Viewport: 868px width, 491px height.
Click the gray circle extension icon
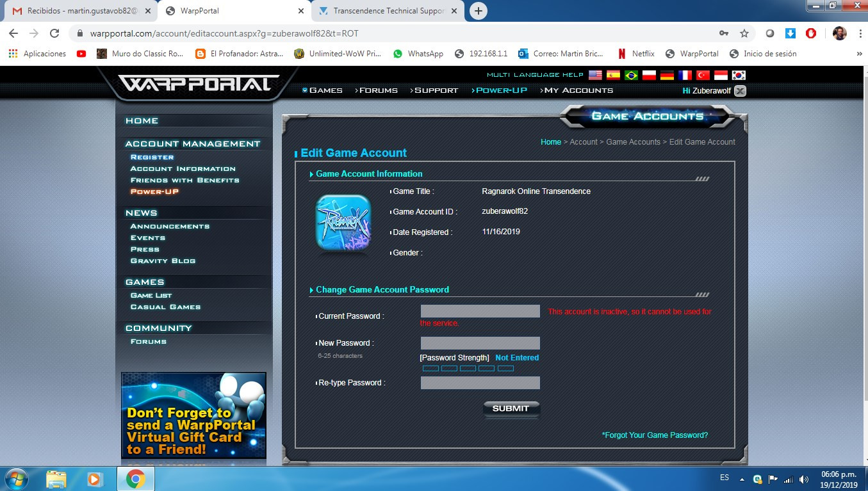pos(771,33)
